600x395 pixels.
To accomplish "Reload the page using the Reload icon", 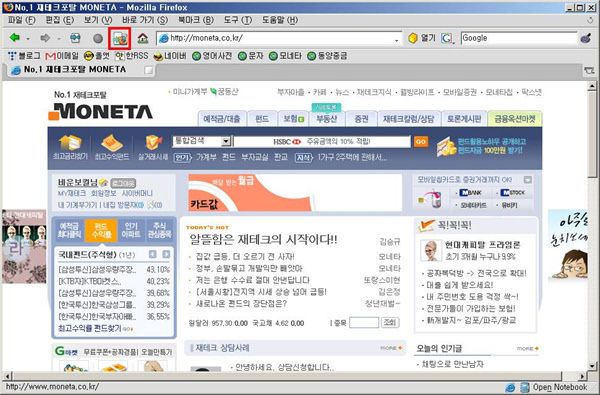I will pos(75,38).
